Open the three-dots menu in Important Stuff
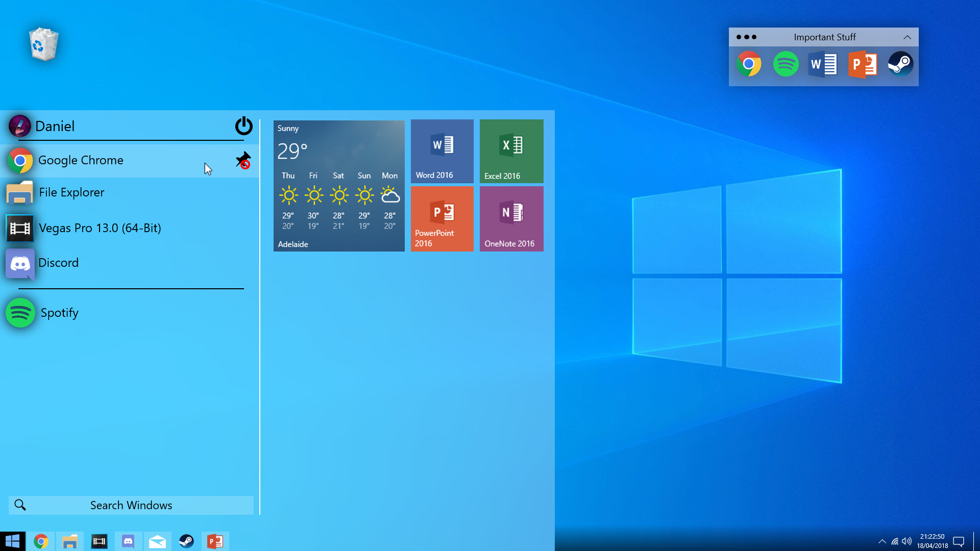Screen dimensions: 980x551 (746, 37)
